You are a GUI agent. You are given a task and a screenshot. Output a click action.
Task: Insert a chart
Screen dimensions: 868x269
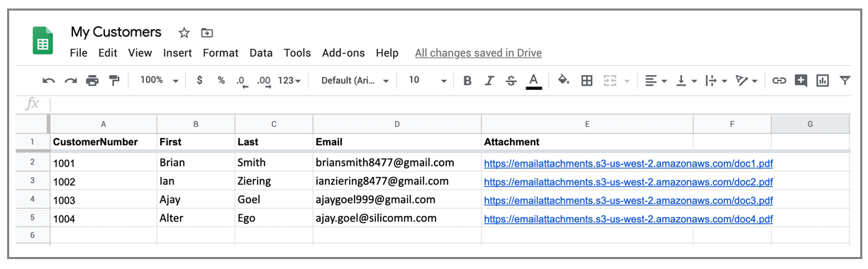click(x=823, y=81)
